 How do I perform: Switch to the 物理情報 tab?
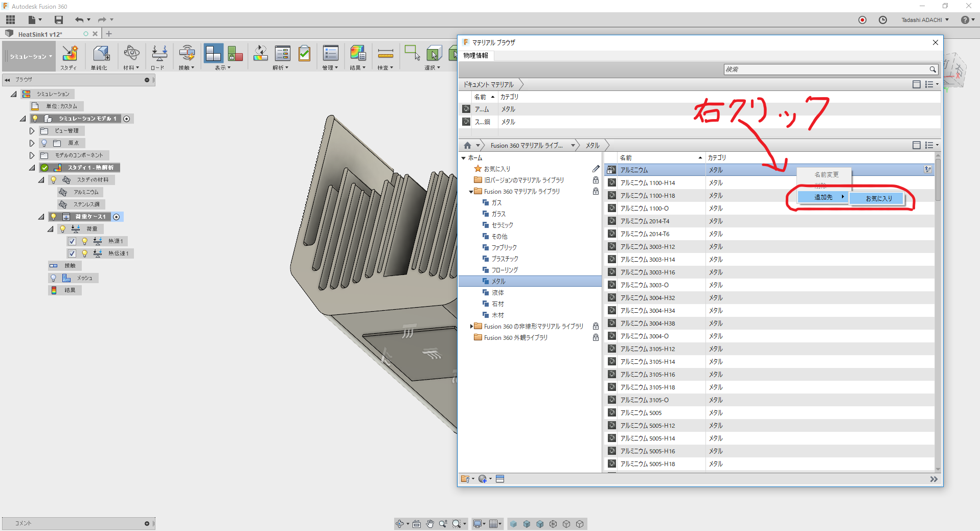tap(476, 55)
